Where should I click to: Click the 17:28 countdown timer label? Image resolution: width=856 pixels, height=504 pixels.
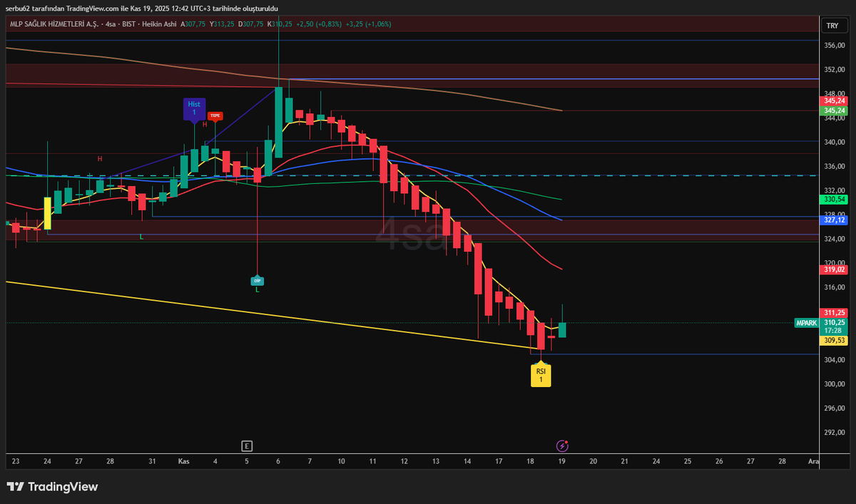click(835, 331)
